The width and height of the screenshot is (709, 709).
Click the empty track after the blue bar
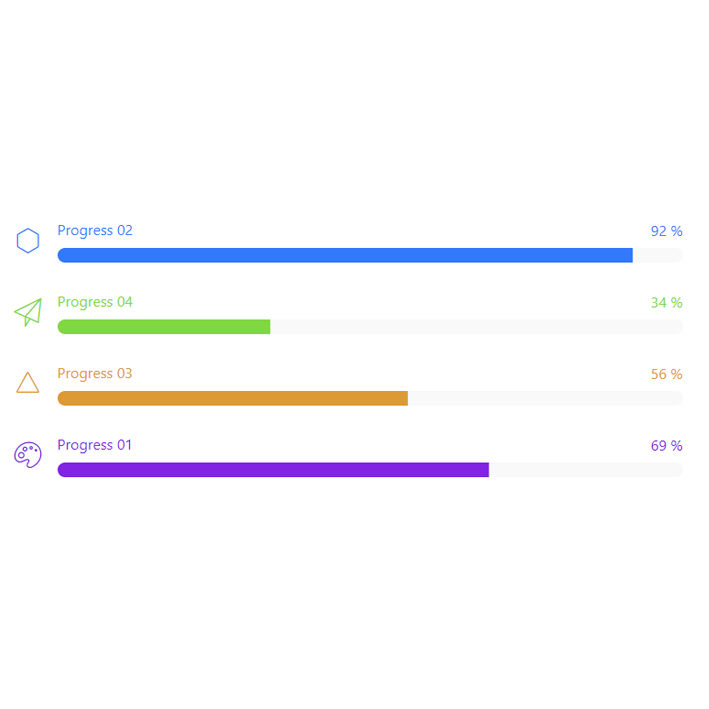pyautogui.click(x=658, y=255)
